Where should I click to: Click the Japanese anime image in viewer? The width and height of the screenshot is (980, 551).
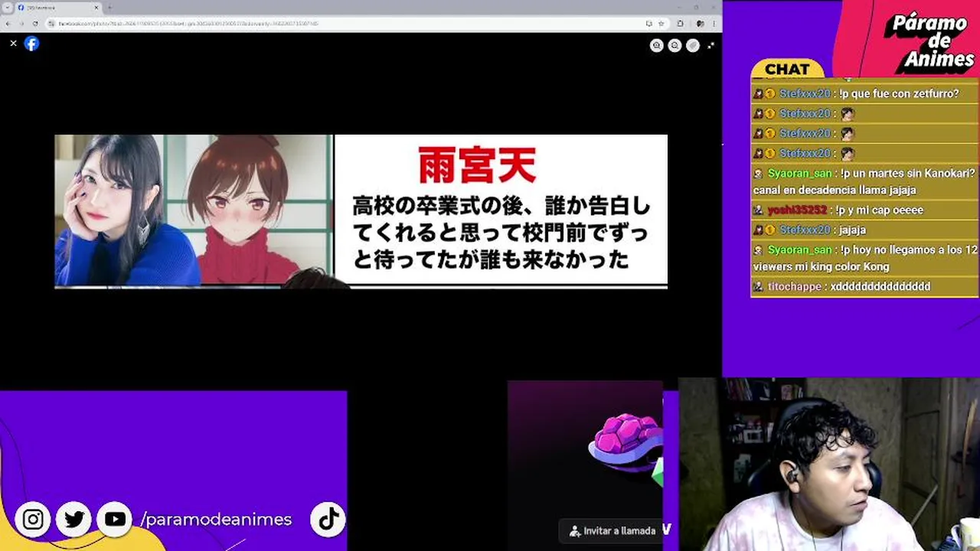point(361,211)
